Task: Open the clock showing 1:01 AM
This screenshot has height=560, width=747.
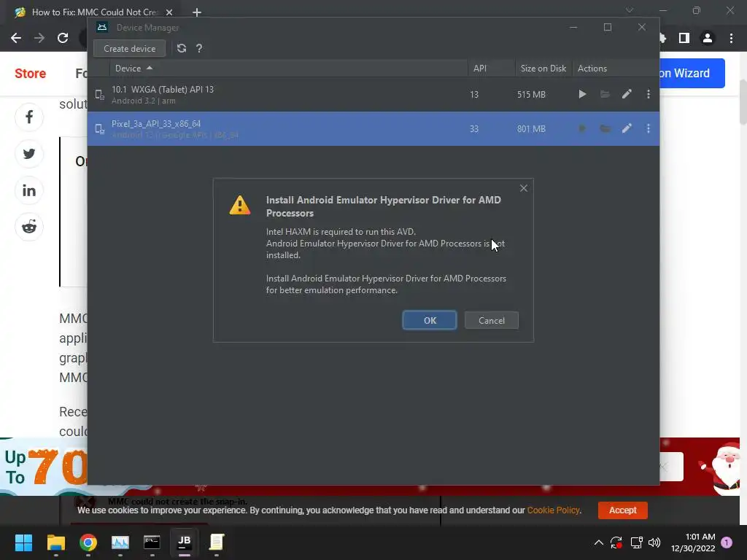Action: coord(693,542)
